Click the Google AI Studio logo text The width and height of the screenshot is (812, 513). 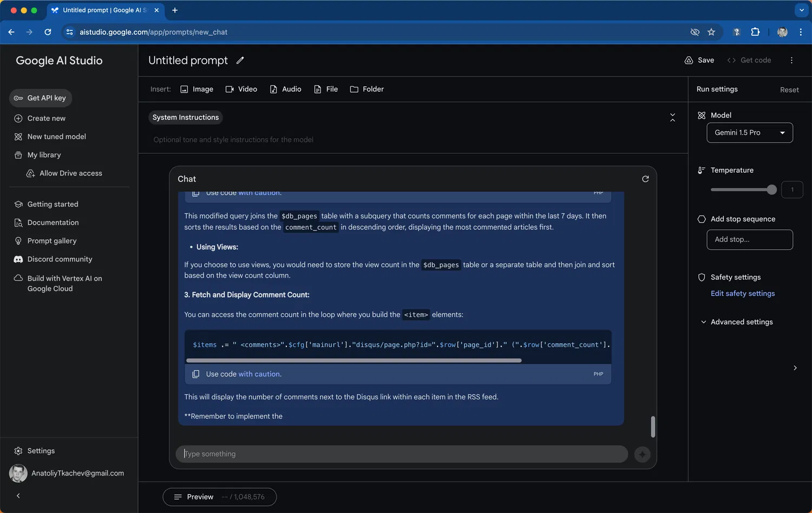click(x=59, y=61)
